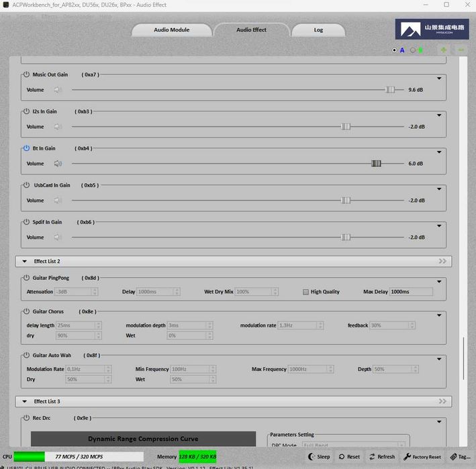This screenshot has height=469, width=476.
Task: Toggle power icon for UsbCard In Gain
Action: (26, 185)
